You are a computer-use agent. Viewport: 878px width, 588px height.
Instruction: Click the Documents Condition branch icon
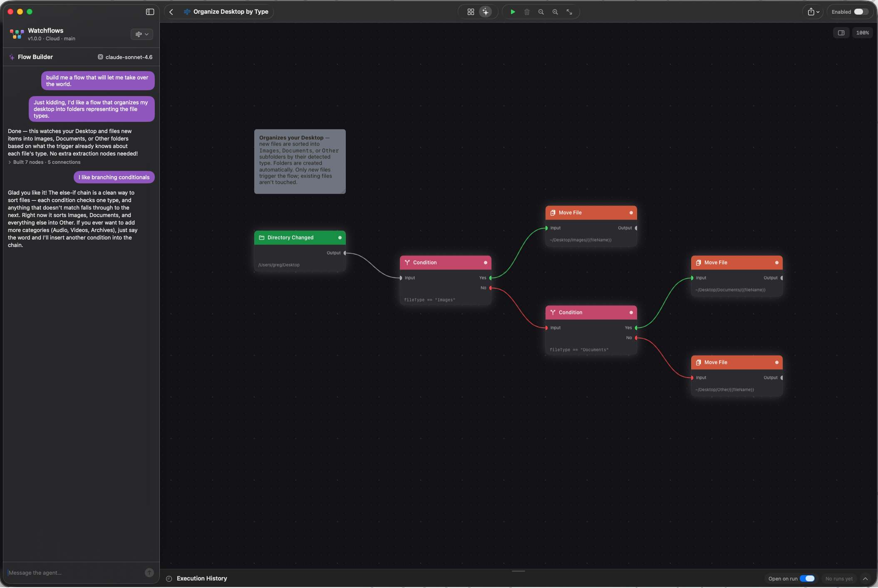(x=553, y=312)
